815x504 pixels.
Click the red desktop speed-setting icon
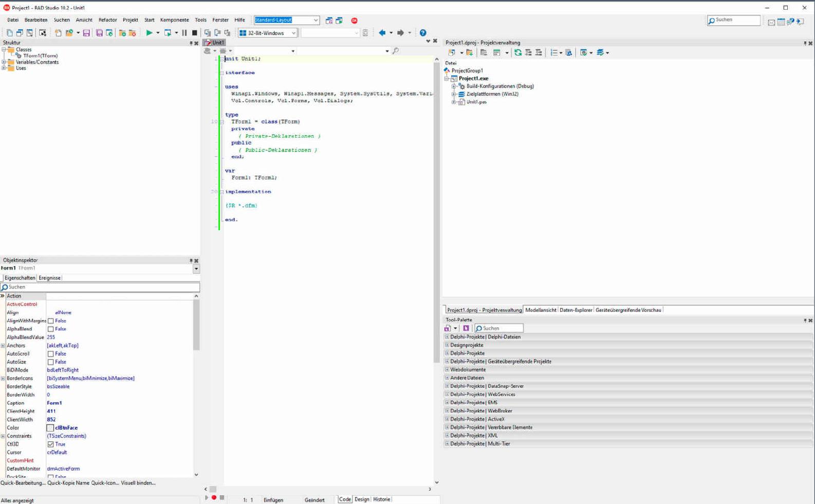tap(354, 21)
